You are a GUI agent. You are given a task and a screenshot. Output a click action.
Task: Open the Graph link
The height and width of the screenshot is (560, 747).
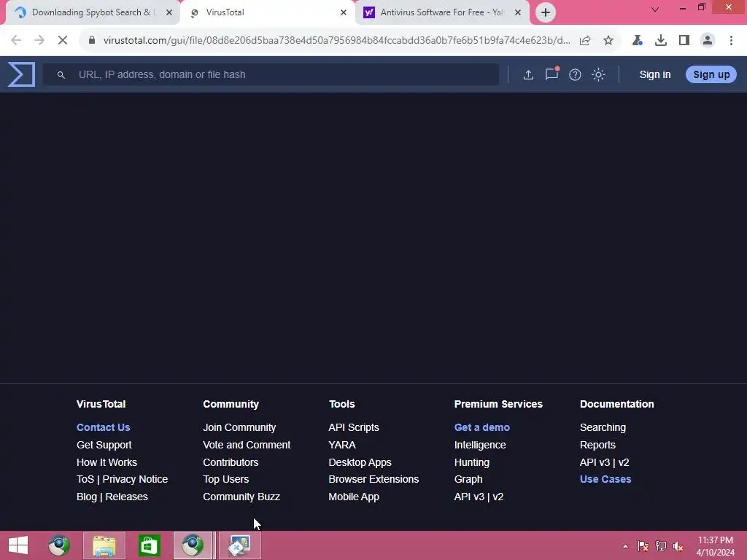468,480
